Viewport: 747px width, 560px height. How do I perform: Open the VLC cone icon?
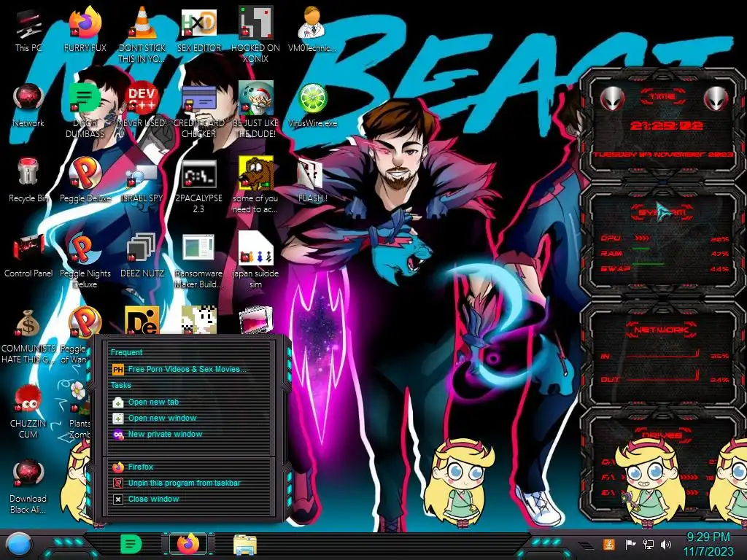point(142,35)
